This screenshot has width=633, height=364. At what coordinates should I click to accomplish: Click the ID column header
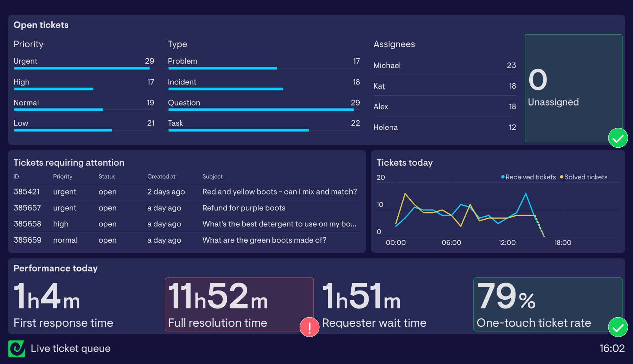(16, 177)
